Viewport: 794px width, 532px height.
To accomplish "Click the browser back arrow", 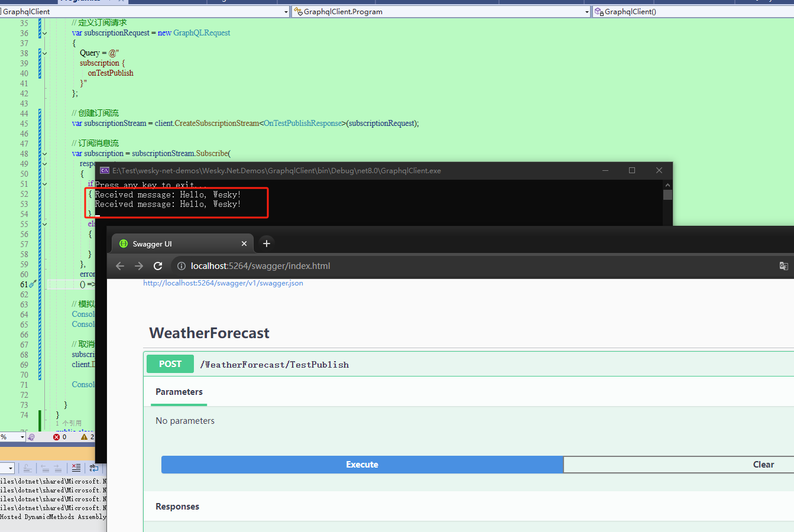I will click(x=120, y=266).
